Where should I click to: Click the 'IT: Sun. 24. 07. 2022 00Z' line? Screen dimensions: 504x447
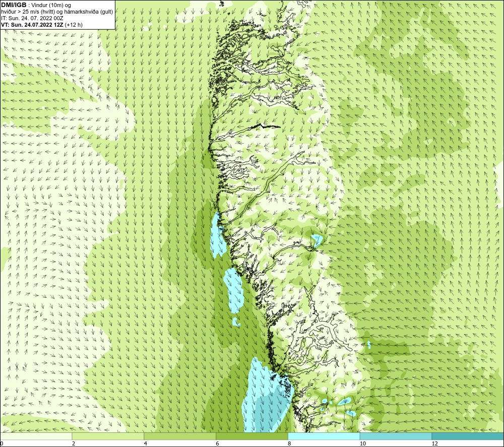(32, 18)
